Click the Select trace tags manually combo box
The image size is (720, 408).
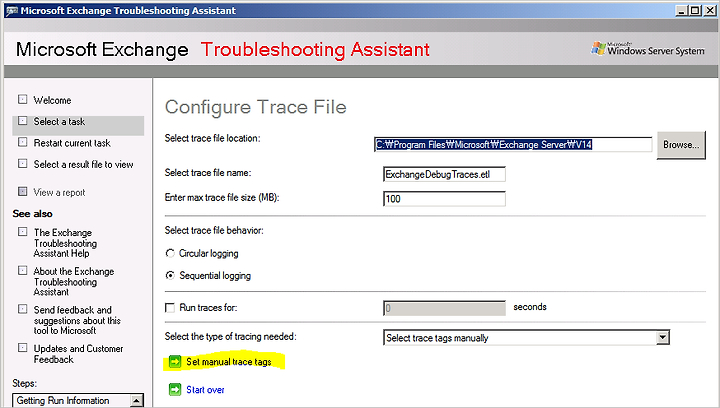(x=526, y=338)
